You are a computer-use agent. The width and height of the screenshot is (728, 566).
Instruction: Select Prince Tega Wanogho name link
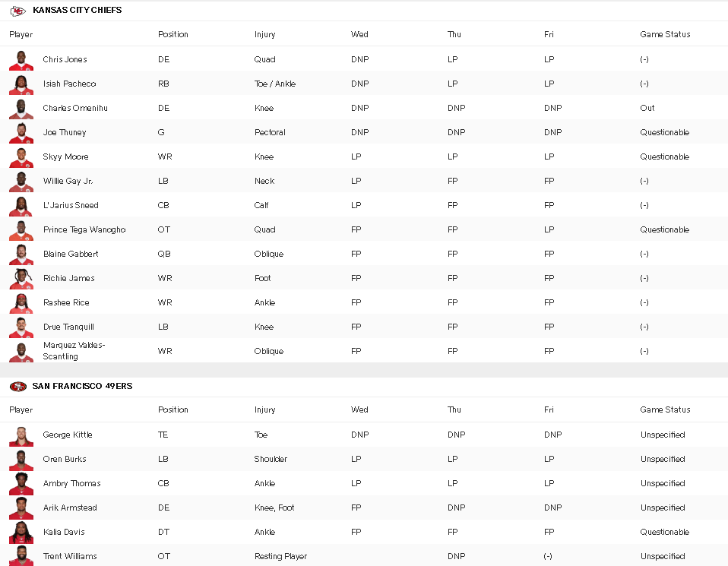[84, 230]
